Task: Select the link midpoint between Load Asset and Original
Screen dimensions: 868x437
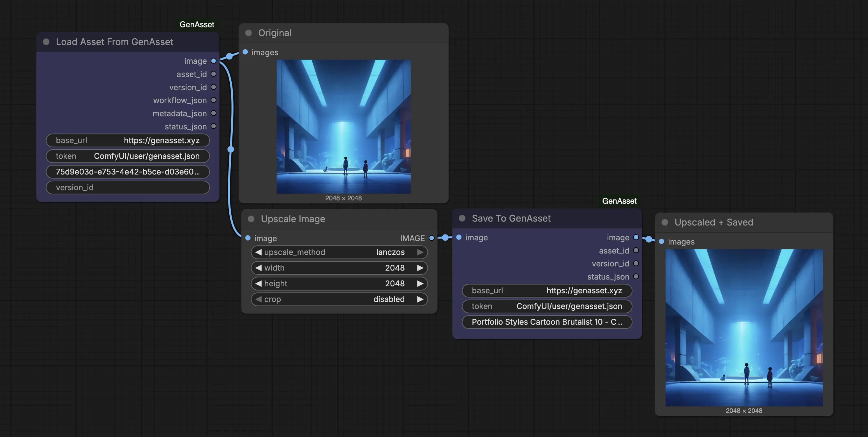Action: click(229, 56)
